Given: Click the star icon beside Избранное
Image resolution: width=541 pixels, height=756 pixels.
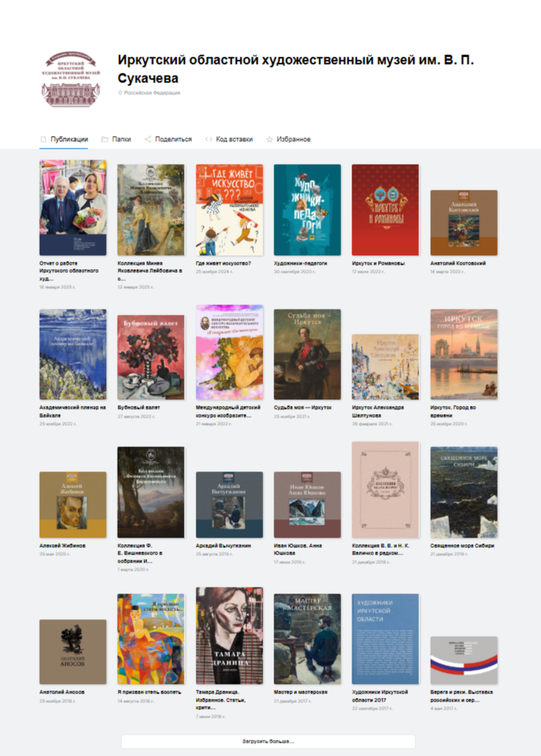Looking at the screenshot, I should click(269, 139).
